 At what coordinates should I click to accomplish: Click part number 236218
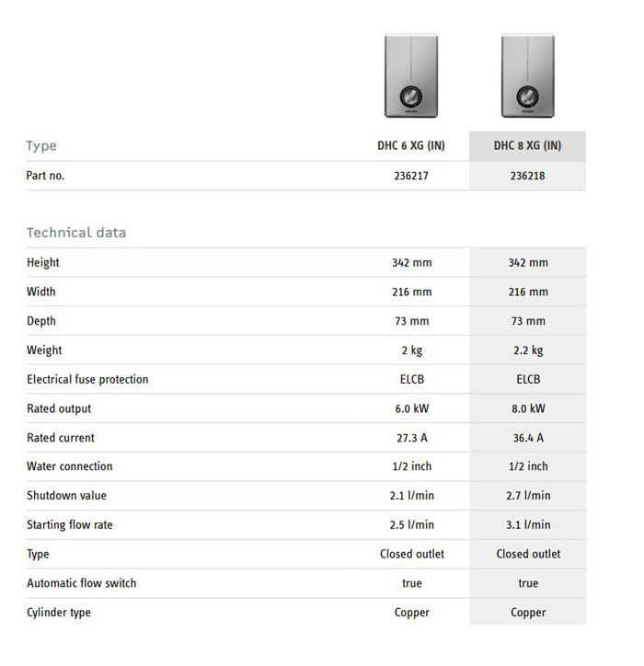pyautogui.click(x=527, y=176)
